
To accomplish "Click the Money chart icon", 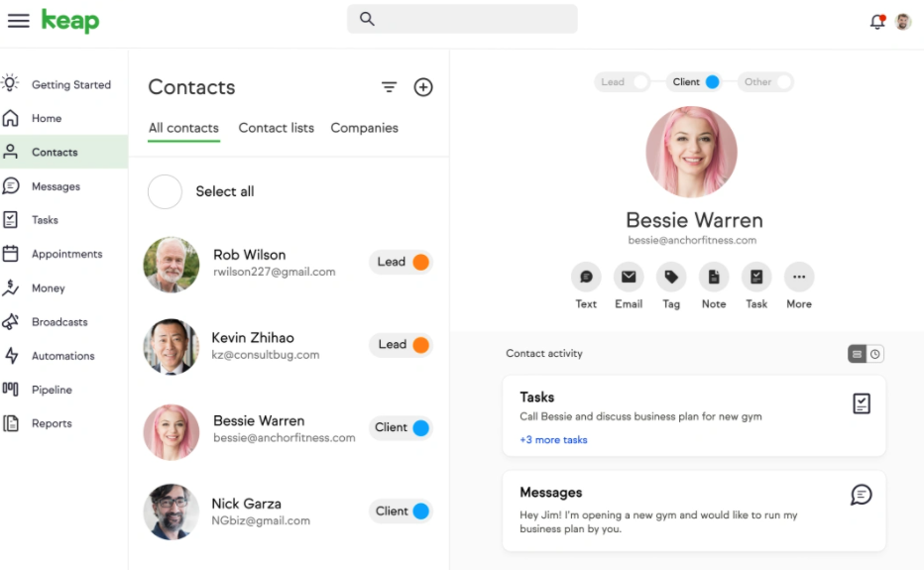I will coord(11,287).
